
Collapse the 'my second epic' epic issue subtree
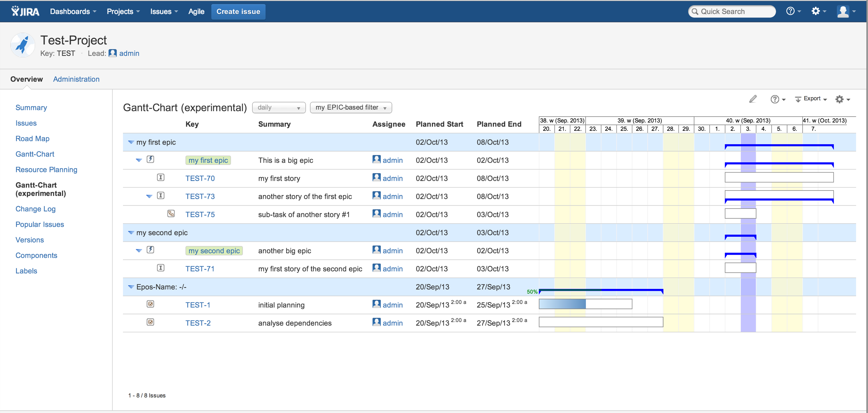[x=139, y=251]
